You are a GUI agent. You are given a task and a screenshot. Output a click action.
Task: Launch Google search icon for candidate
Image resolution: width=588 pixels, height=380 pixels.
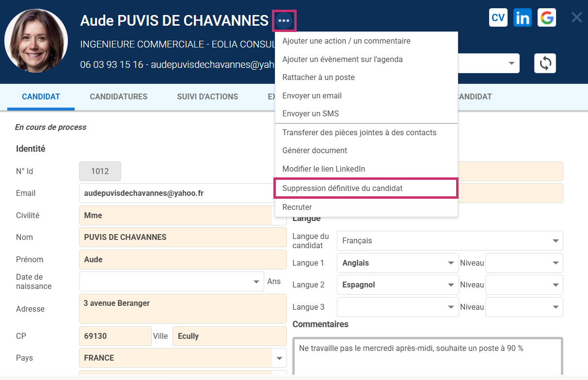click(547, 18)
